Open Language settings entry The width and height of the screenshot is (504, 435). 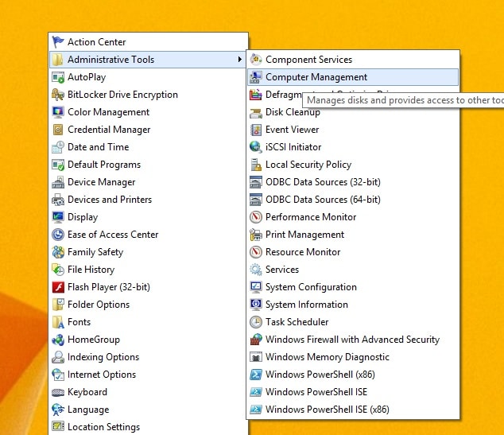149,410
